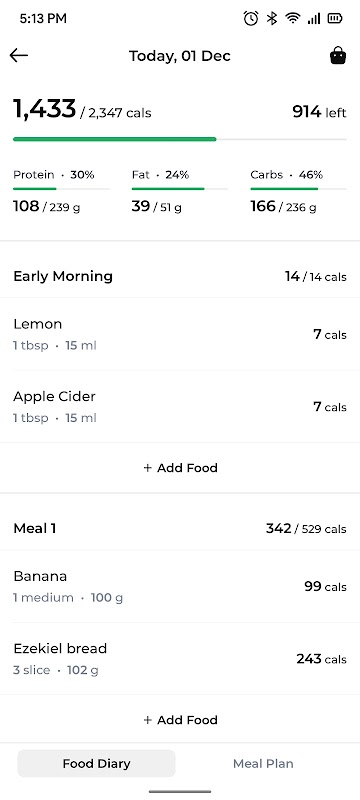Add Food to Meal 1

[180, 720]
